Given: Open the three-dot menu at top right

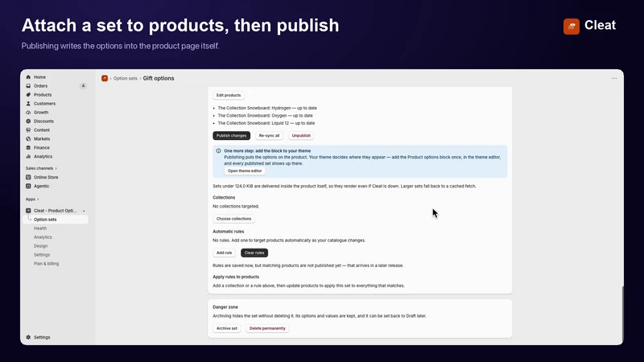Looking at the screenshot, I should [614, 78].
